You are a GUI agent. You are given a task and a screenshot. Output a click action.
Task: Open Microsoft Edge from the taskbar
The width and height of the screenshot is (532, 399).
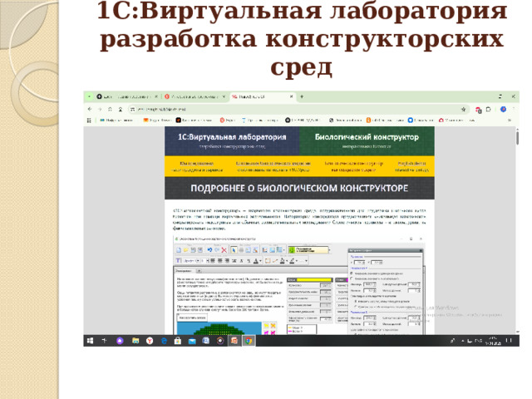point(164,341)
